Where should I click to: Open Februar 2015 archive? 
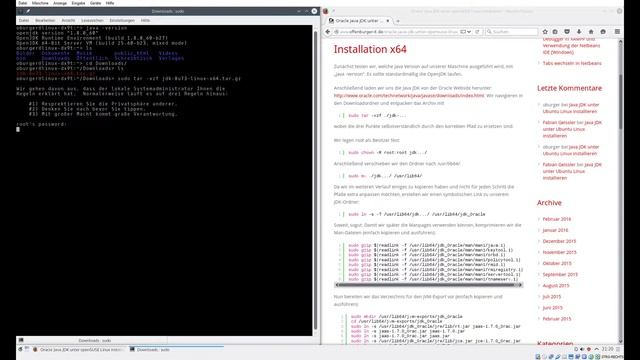(x=557, y=319)
